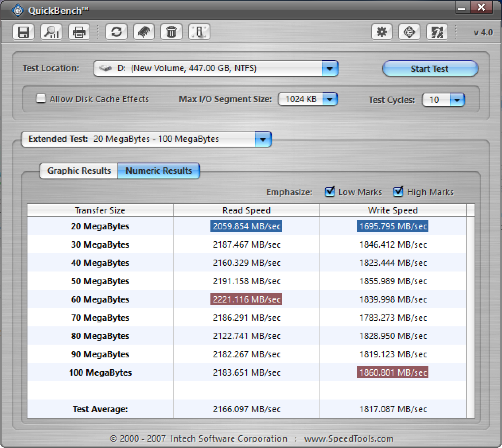
Task: Select the 60 MegaBytes read speed cell
Action: pyautogui.click(x=246, y=299)
